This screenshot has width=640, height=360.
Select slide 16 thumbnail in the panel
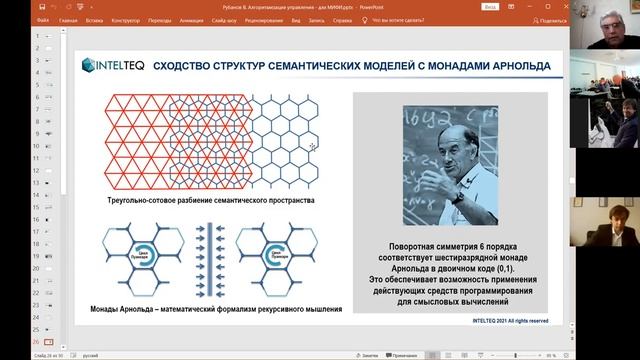click(x=49, y=220)
